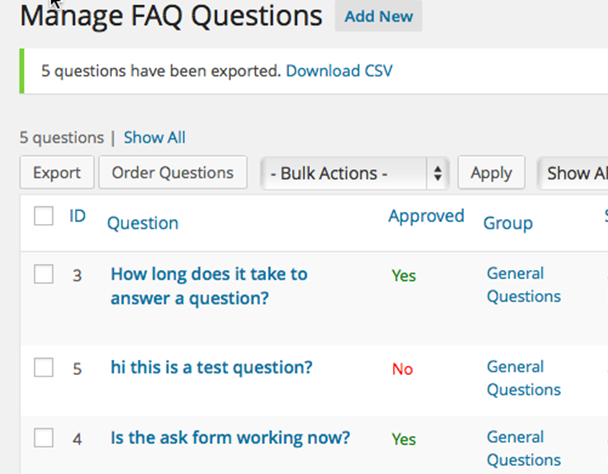
Task: Check the box for question ID 3
Action: click(44, 275)
